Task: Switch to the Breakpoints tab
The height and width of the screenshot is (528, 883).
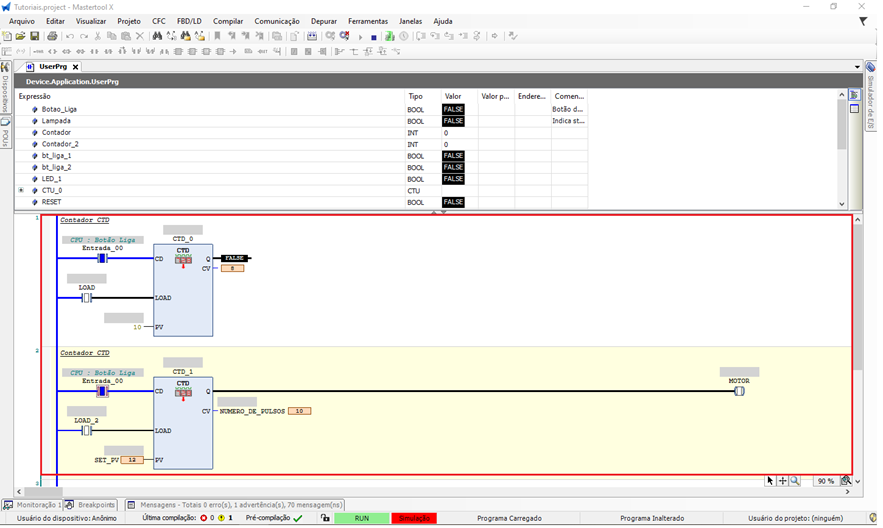Action: pos(96,505)
